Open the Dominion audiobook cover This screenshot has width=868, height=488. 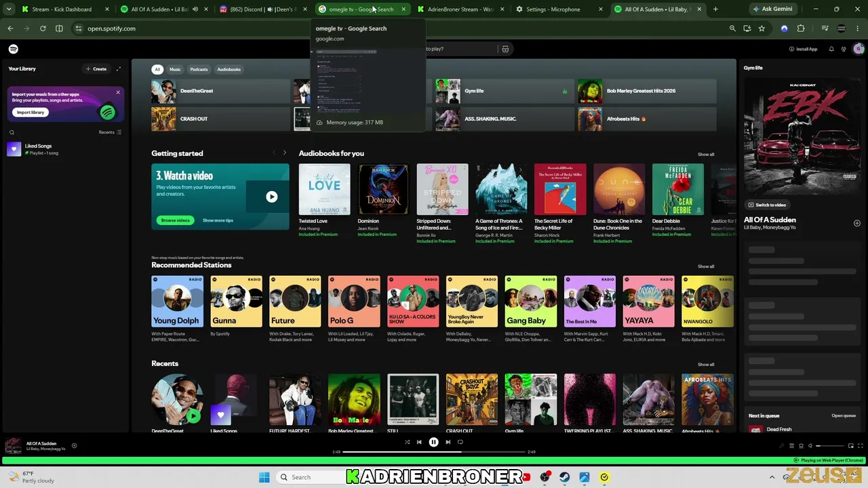383,189
